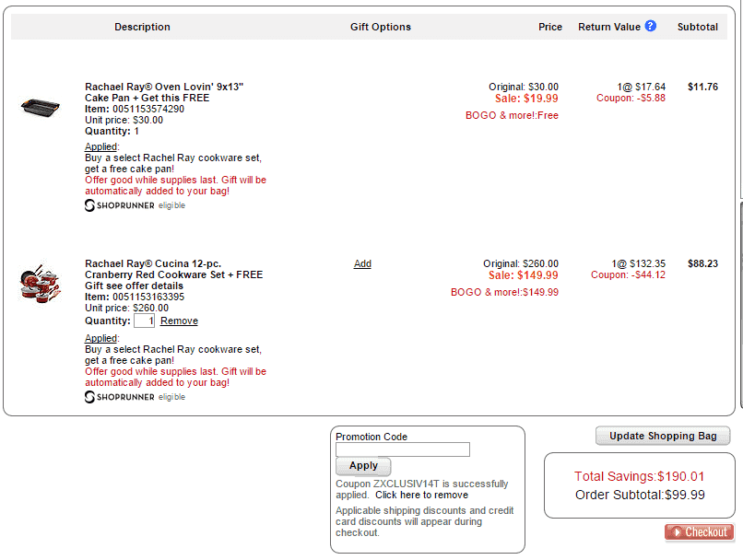Viewport: 743px width, 560px height.
Task: Click the Total Savings:$190.01 text
Action: point(639,476)
